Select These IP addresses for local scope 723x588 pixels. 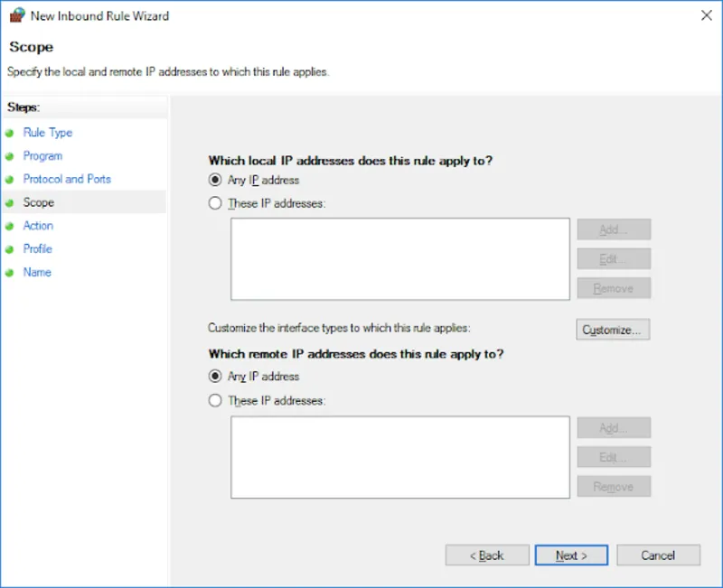pos(215,203)
